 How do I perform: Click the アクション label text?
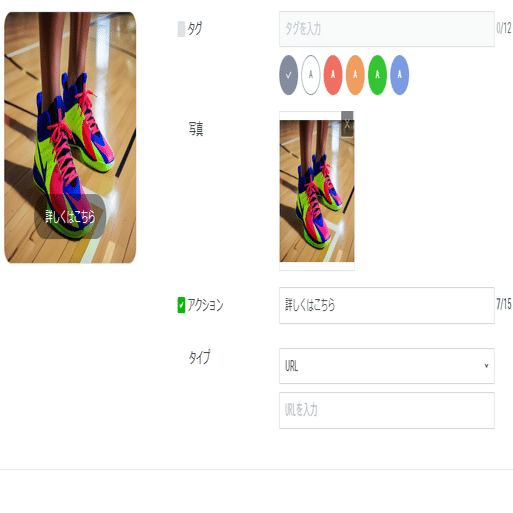[205, 305]
